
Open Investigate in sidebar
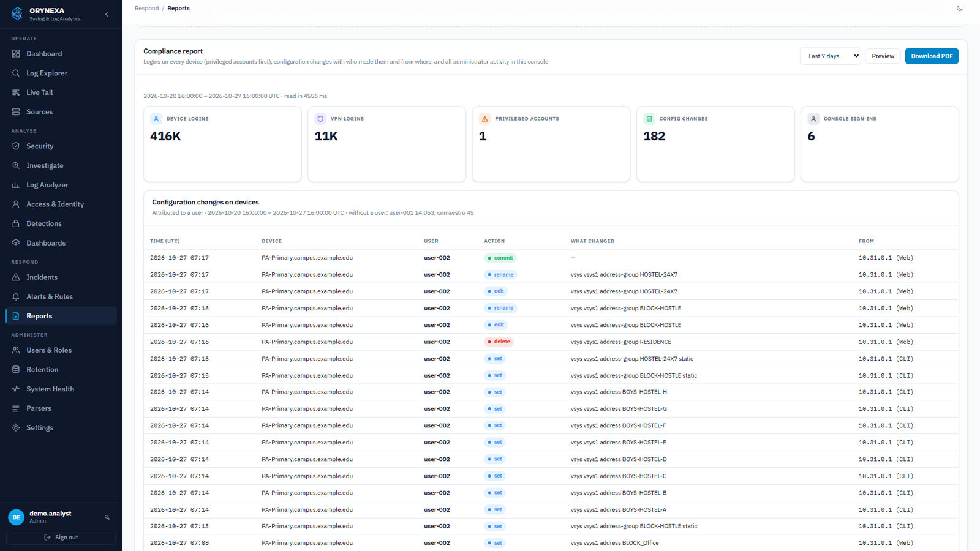[x=61, y=165]
